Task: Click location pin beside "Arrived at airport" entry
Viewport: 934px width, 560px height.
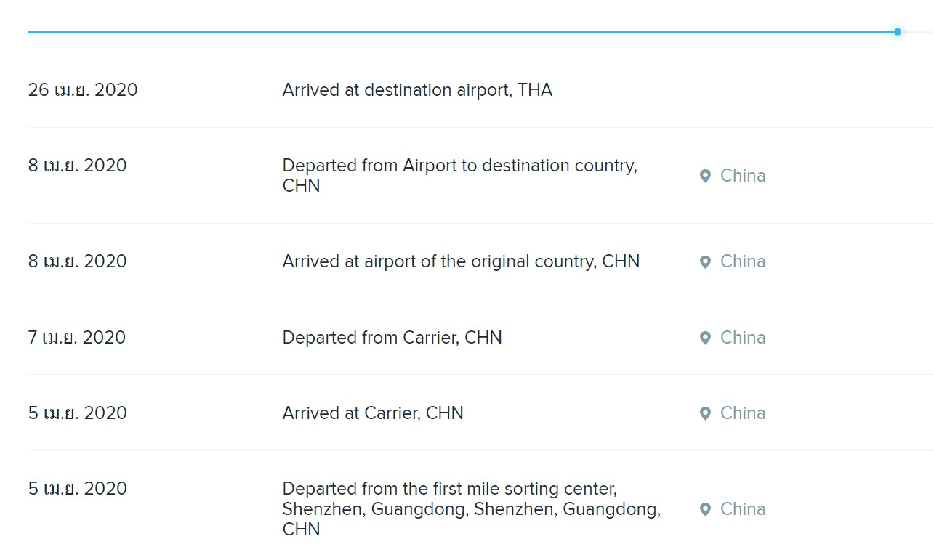Action: click(x=704, y=261)
